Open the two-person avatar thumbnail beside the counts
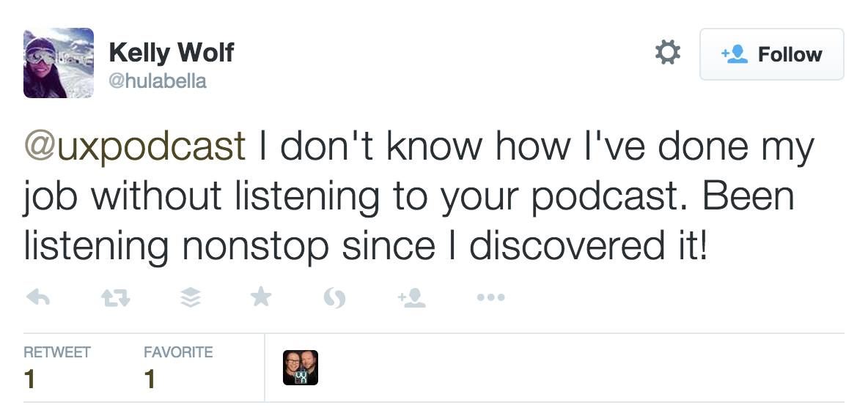This screenshot has width=868, height=416. 301,368
